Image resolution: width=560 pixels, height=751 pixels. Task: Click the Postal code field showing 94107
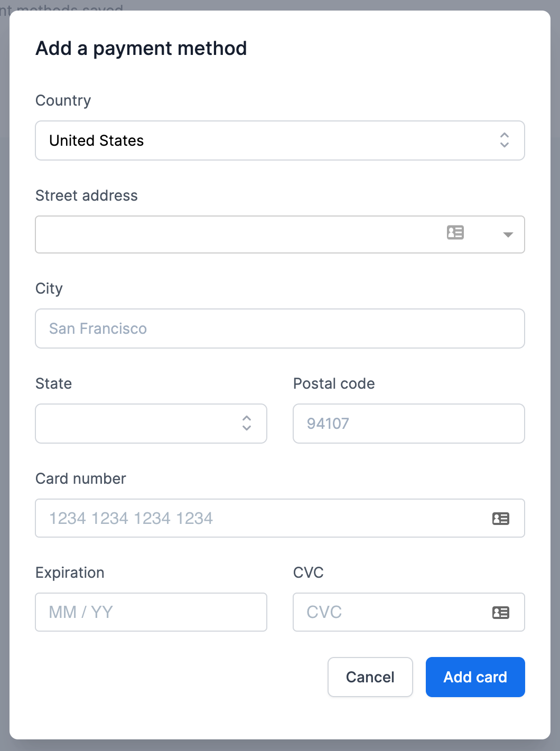pyautogui.click(x=409, y=424)
